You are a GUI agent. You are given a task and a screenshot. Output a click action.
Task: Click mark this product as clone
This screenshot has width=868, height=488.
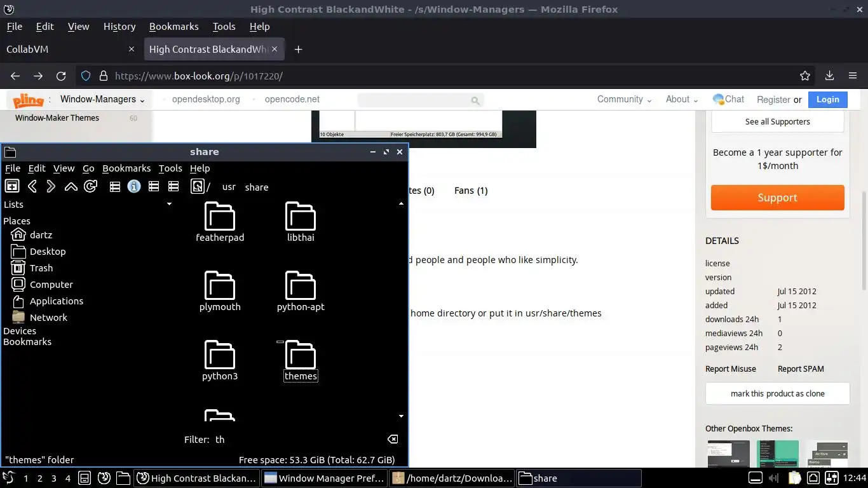click(777, 393)
